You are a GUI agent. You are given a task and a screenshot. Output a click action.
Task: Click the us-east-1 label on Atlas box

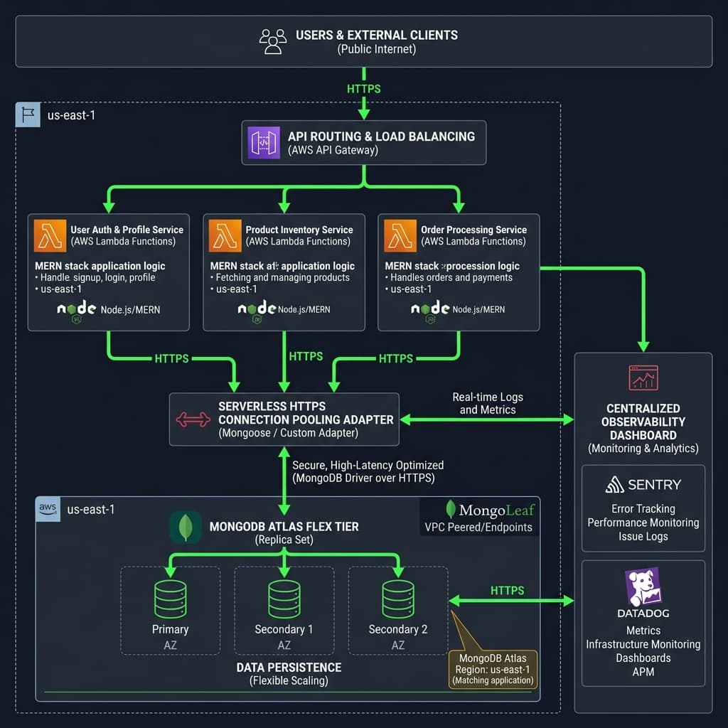90,509
